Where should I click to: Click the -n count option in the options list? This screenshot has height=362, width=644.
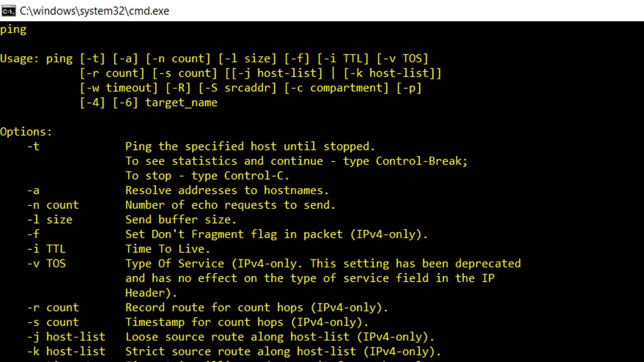coord(53,205)
